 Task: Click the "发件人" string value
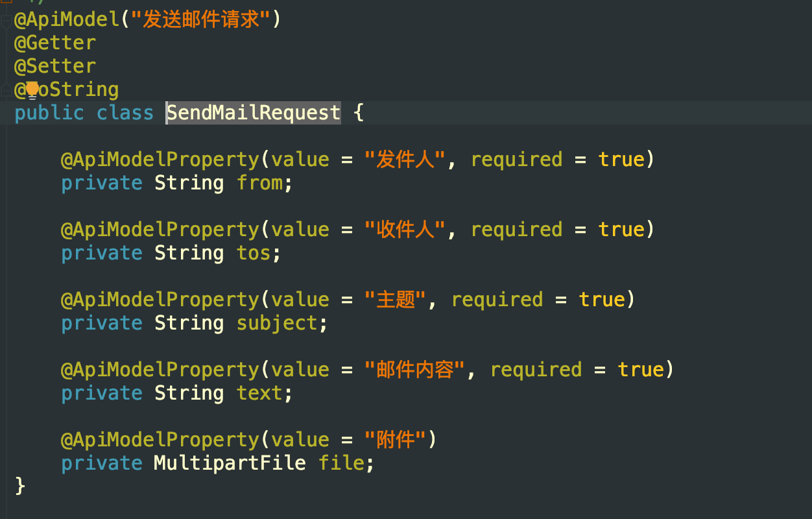(x=405, y=160)
